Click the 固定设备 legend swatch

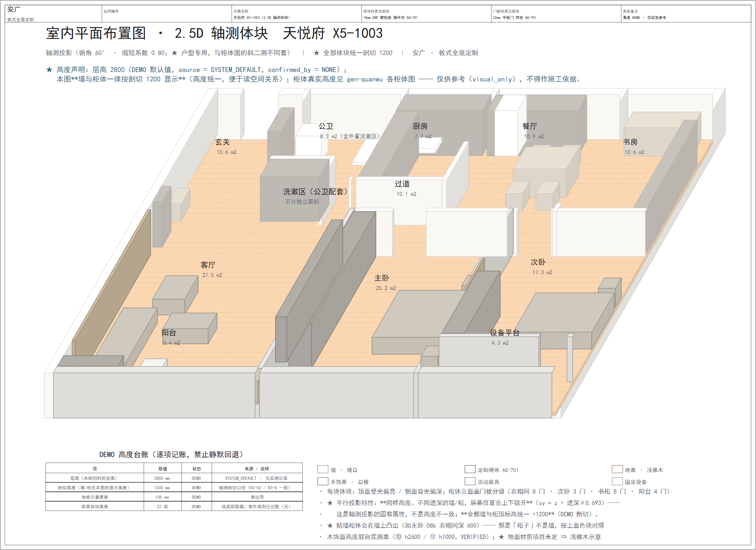click(617, 481)
